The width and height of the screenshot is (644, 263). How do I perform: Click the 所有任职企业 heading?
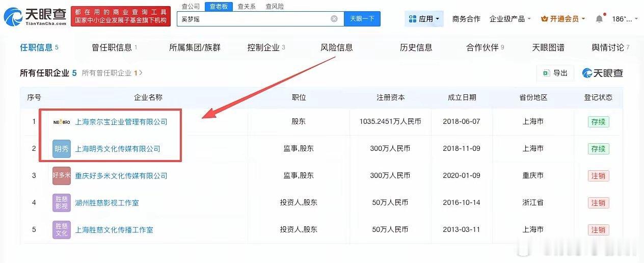[48, 73]
